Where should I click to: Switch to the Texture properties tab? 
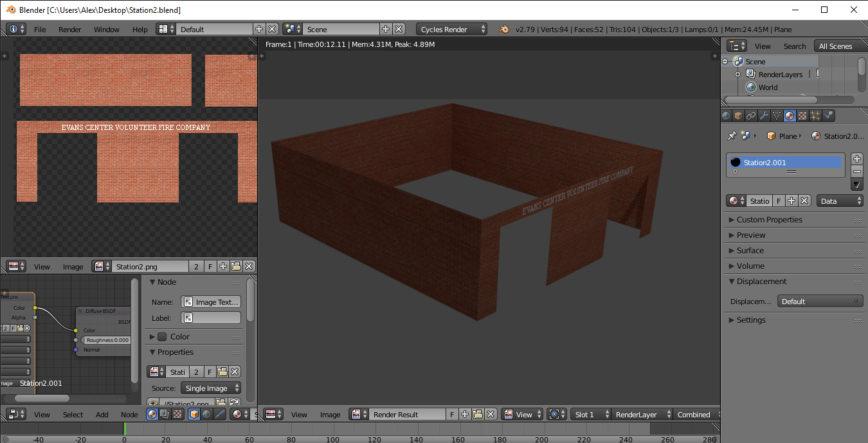pos(802,116)
